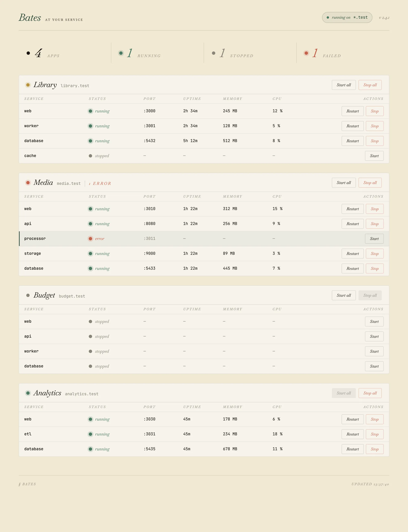Click the budget.test domain text
Viewport: 408px width, 532px height.
point(72,296)
